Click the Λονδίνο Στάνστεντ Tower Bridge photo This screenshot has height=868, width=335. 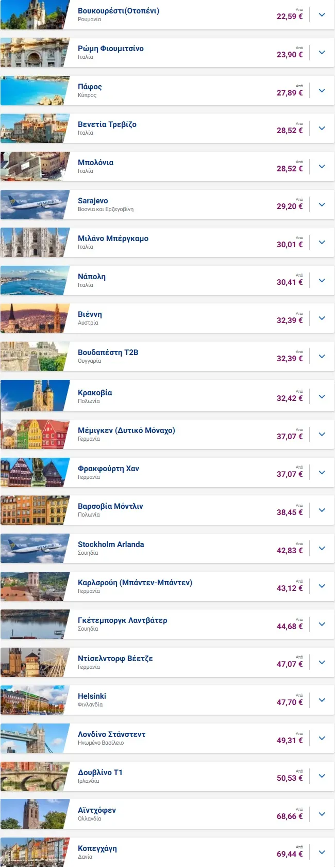(x=35, y=738)
